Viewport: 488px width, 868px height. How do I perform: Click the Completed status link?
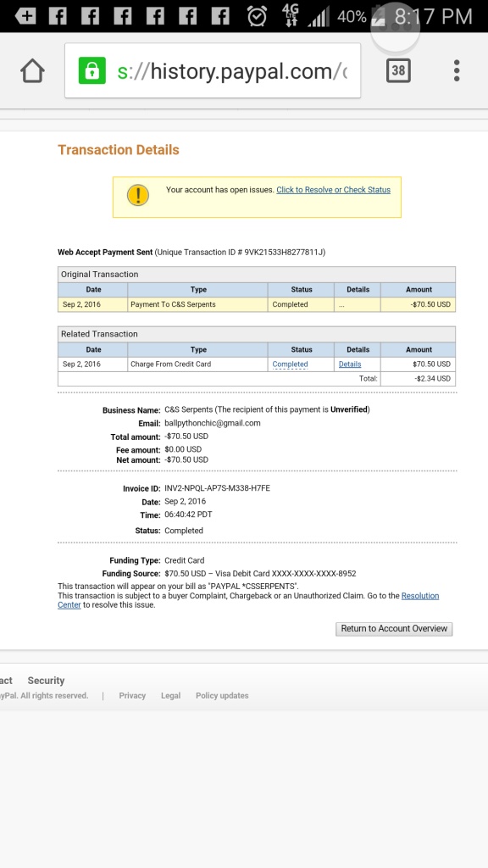[290, 364]
